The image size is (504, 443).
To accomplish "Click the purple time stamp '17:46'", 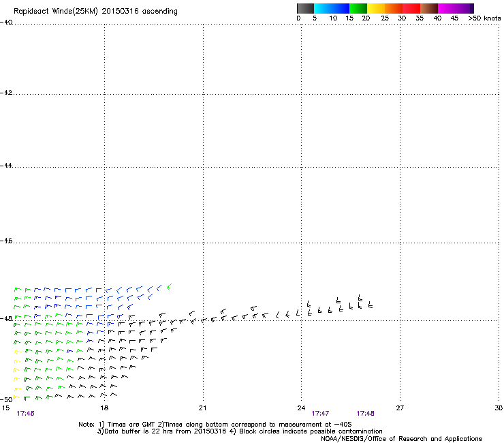I will 25,414.
